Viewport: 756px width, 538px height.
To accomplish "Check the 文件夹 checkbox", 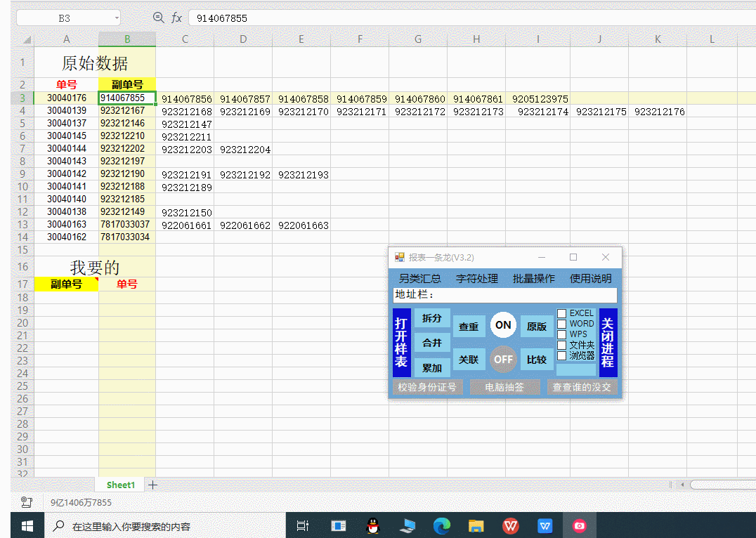I will coord(561,345).
